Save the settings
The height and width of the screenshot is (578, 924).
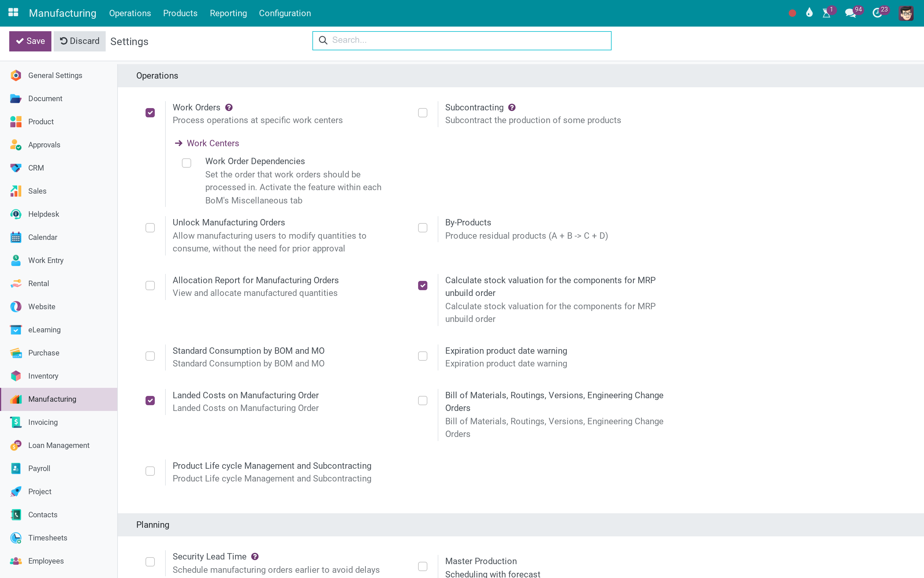pyautogui.click(x=30, y=41)
